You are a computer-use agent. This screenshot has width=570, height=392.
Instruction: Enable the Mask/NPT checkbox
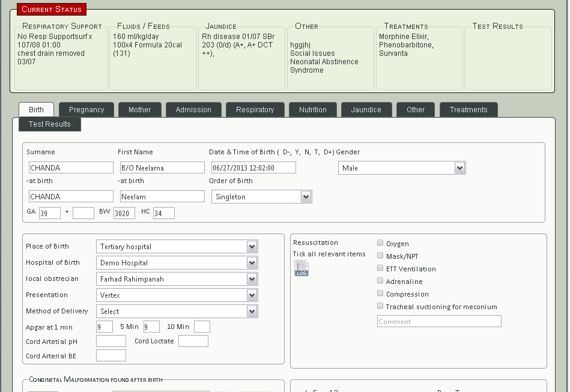pyautogui.click(x=380, y=256)
